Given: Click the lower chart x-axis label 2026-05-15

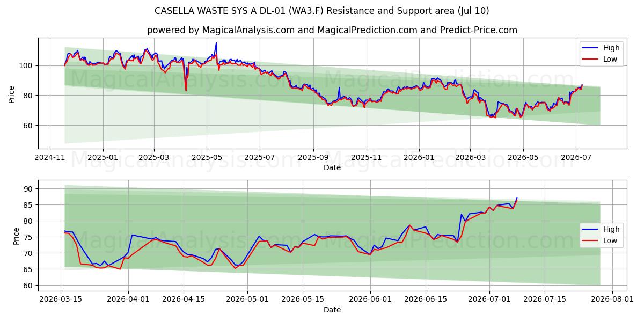Looking at the screenshot, I should pos(303,301).
